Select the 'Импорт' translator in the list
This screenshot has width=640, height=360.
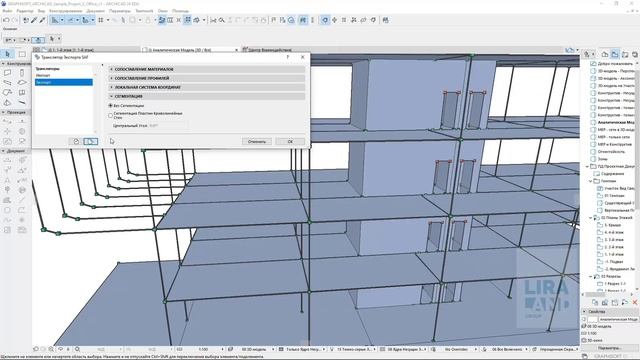click(64, 76)
